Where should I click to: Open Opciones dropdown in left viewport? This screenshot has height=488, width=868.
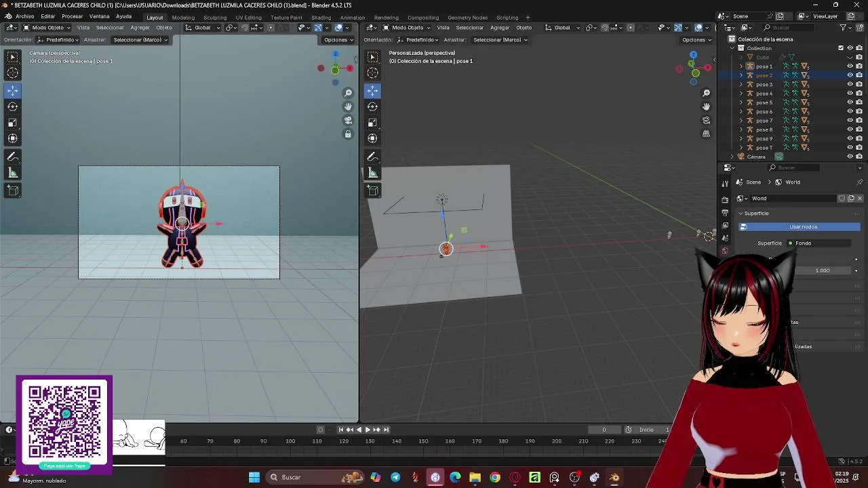point(338,40)
